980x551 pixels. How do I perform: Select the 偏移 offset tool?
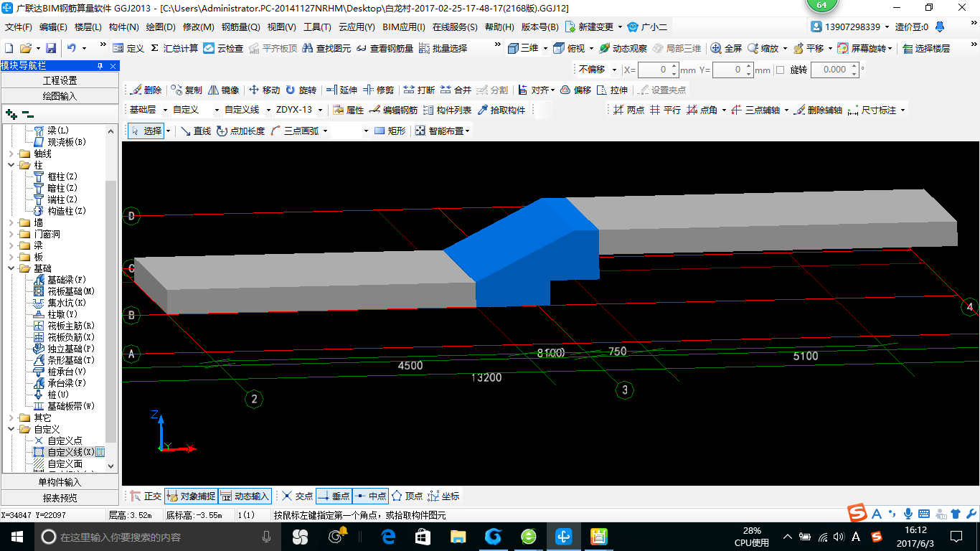tap(576, 90)
